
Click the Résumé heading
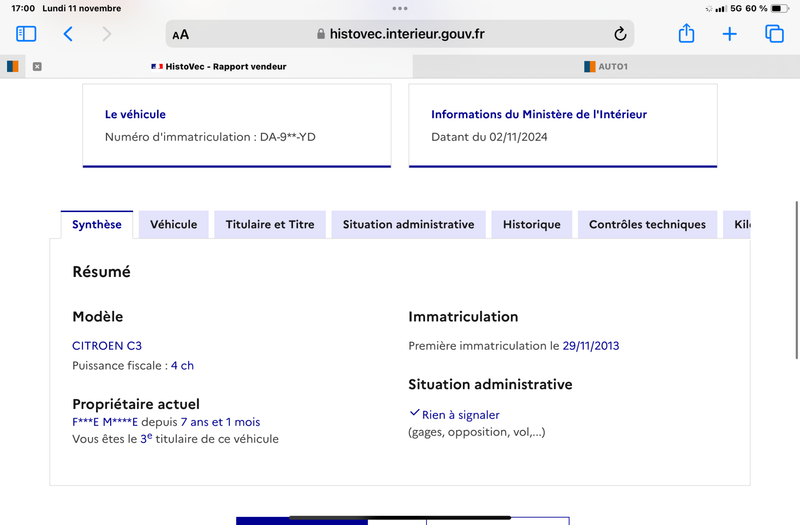click(102, 271)
